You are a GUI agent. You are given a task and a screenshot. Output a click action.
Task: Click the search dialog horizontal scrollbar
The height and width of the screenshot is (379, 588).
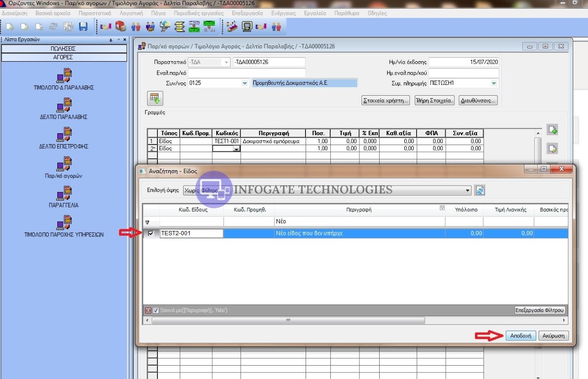(x=288, y=320)
